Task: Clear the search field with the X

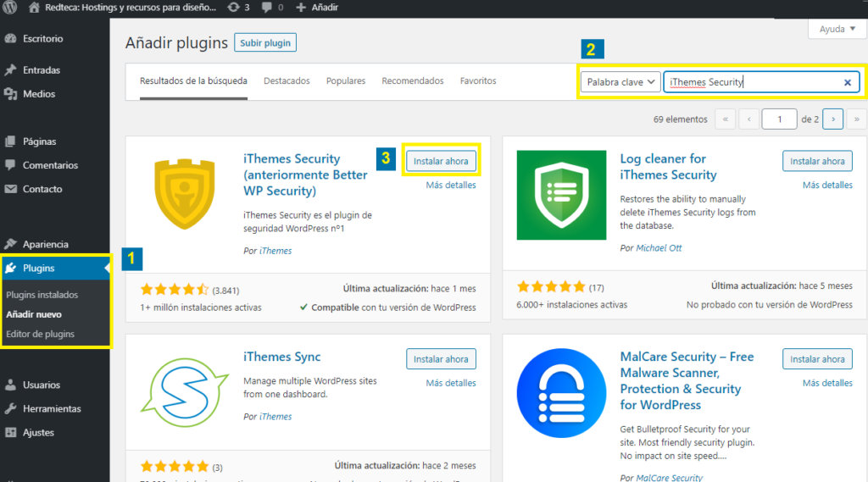Action: 848,82
